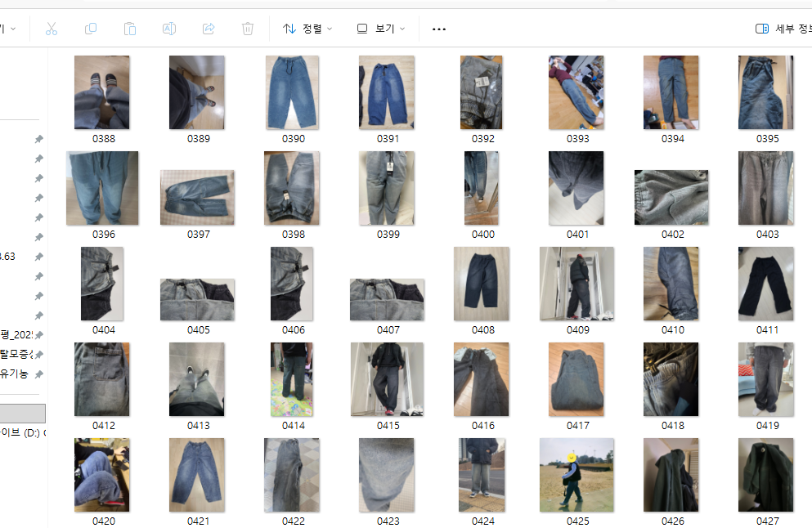The width and height of the screenshot is (812, 528).
Task: Select image file 0425
Action: (x=577, y=475)
